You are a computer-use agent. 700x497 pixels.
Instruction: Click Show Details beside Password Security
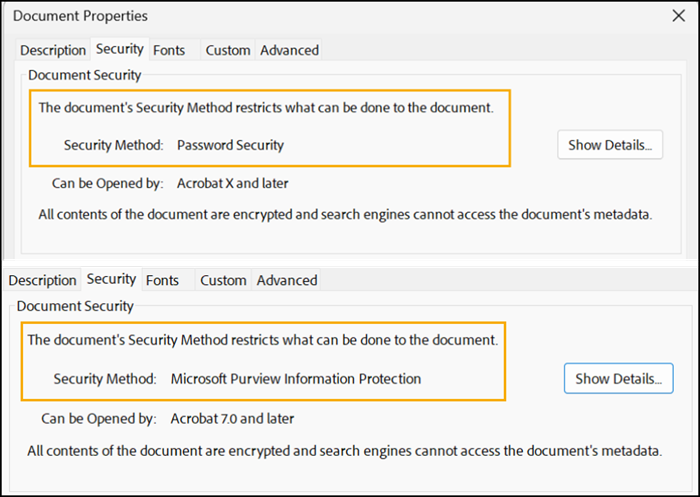(x=610, y=145)
